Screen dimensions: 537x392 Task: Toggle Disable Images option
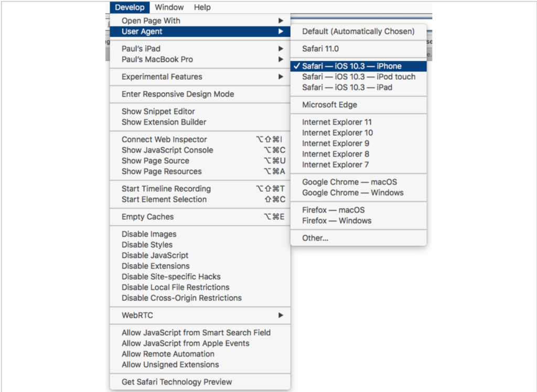pyautogui.click(x=200, y=234)
